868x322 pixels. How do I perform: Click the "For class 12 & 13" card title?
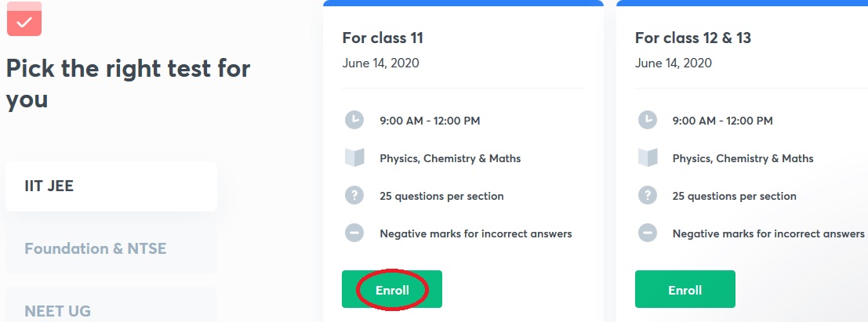[692, 38]
